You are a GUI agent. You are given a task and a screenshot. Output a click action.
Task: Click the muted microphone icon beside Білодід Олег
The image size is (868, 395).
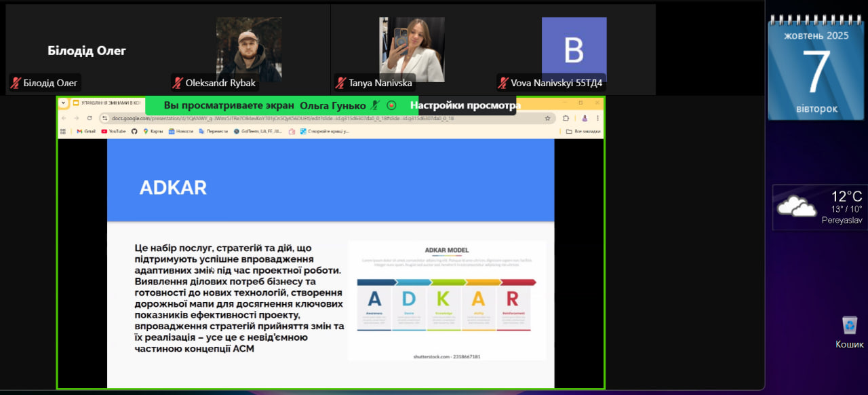coord(15,83)
